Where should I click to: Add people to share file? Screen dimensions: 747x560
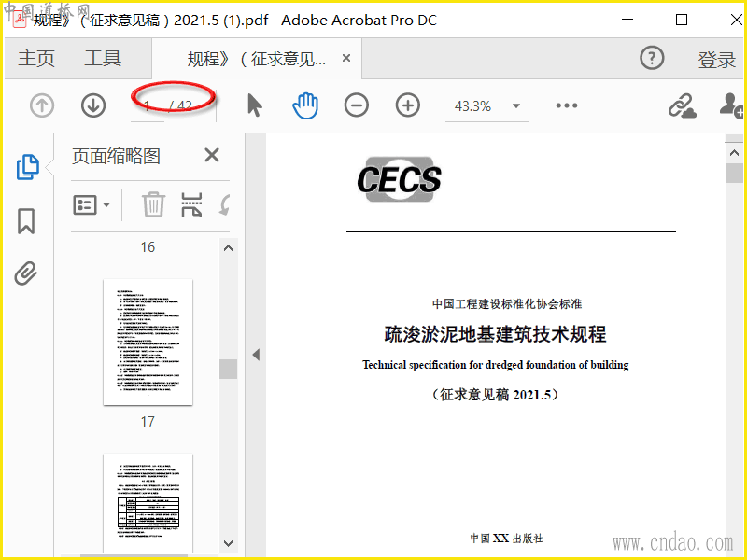[x=731, y=105]
